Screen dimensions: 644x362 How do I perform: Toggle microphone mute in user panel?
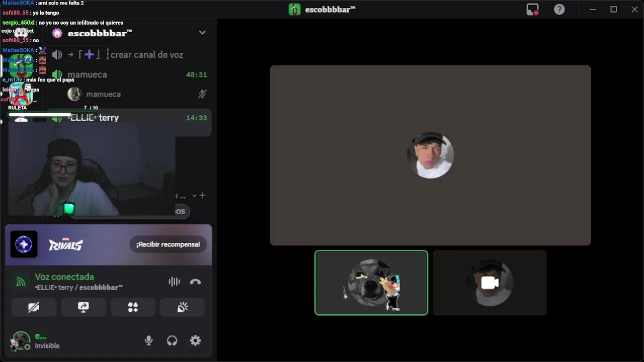pos(148,341)
